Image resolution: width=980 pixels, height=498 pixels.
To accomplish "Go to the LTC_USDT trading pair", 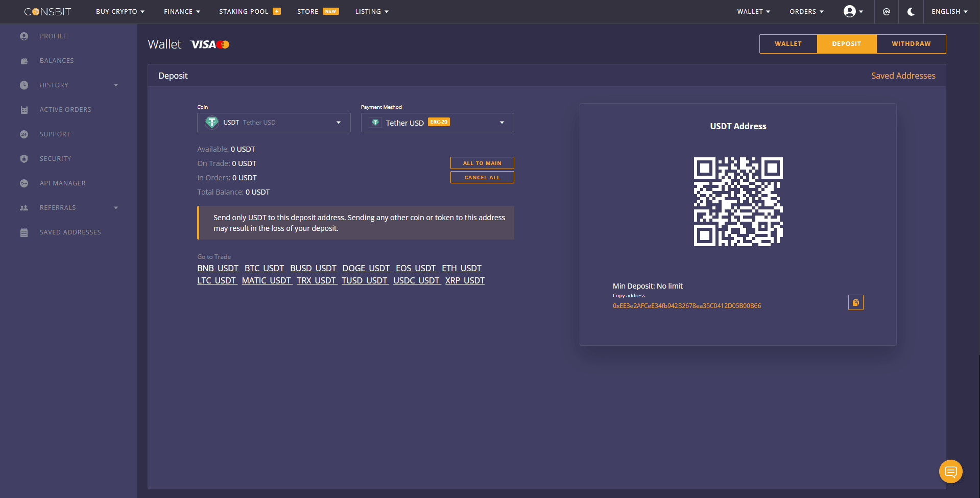I will (217, 280).
